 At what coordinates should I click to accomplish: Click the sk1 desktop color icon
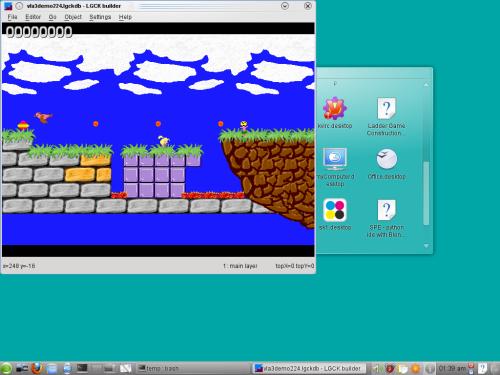pyautogui.click(x=335, y=210)
